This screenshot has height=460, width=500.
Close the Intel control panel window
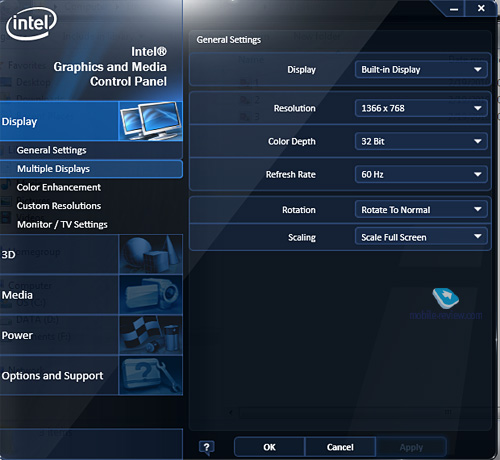tap(481, 8)
